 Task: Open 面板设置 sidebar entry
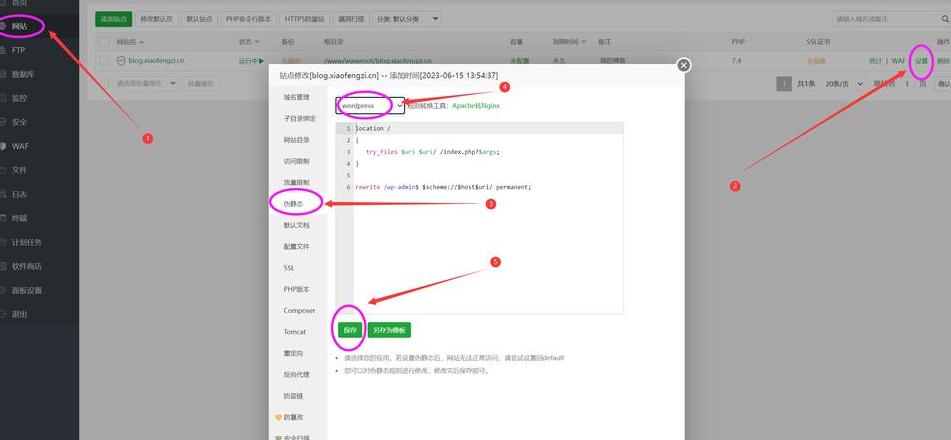pyautogui.click(x=27, y=290)
